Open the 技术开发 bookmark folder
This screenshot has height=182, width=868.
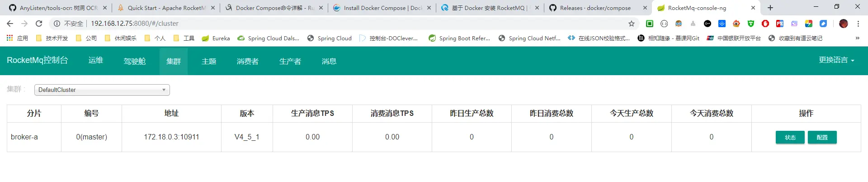pos(52,38)
